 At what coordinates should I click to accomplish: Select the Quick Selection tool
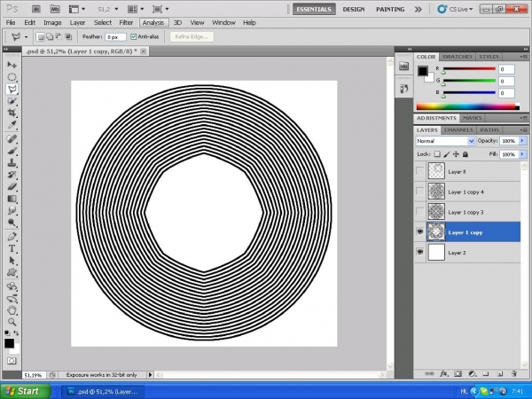pyautogui.click(x=12, y=101)
